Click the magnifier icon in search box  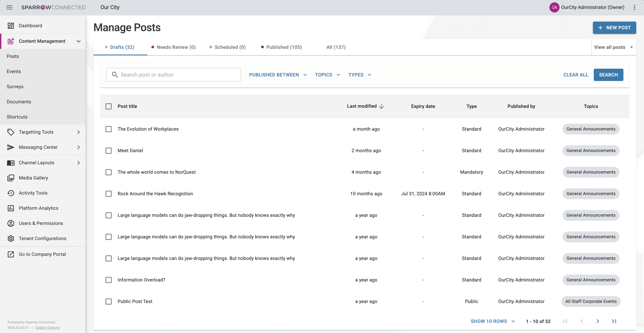click(x=115, y=75)
